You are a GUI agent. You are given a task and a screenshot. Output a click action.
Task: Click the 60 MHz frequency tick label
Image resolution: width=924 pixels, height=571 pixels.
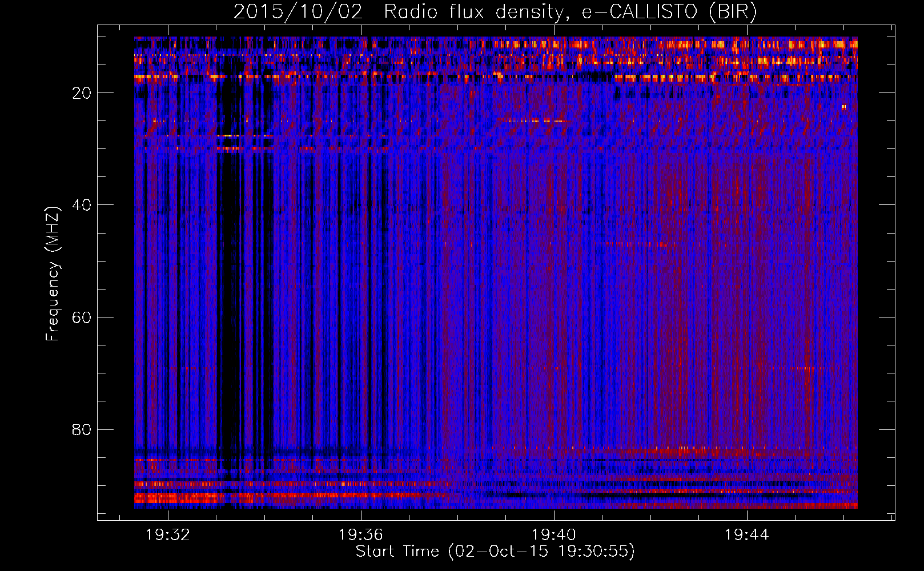click(82, 317)
